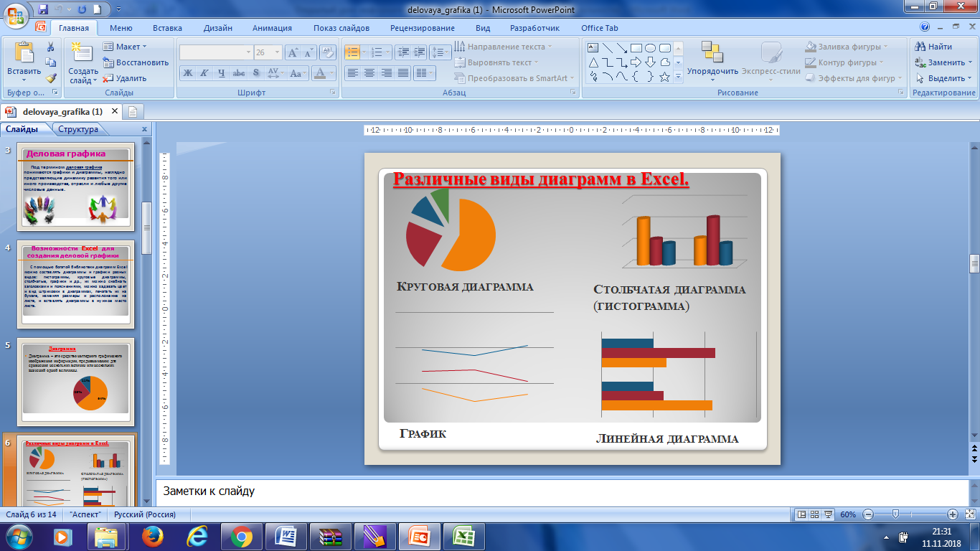
Task: Select the right block arrow shape
Action: point(636,62)
